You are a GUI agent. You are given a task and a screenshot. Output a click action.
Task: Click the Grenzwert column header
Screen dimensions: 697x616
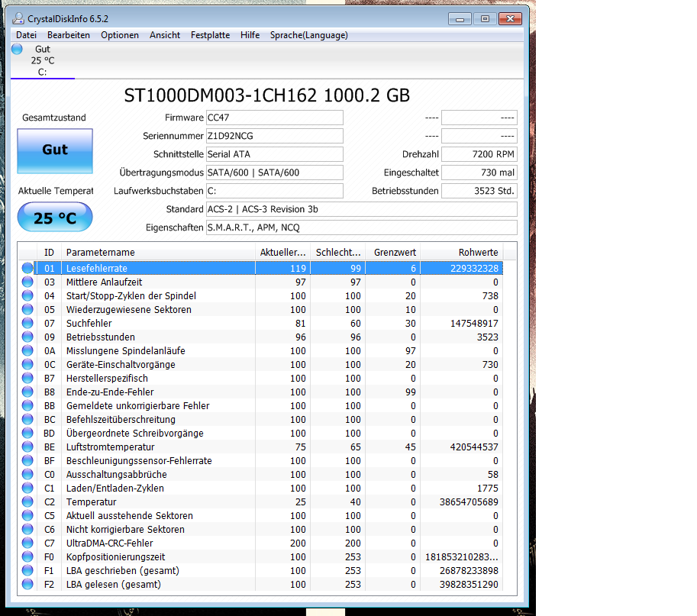[393, 253]
